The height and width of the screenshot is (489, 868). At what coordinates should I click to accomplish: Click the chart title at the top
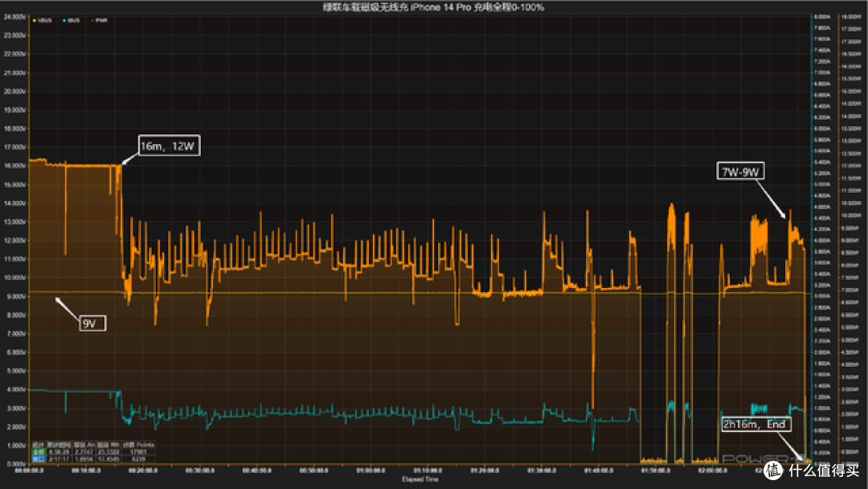pos(433,7)
